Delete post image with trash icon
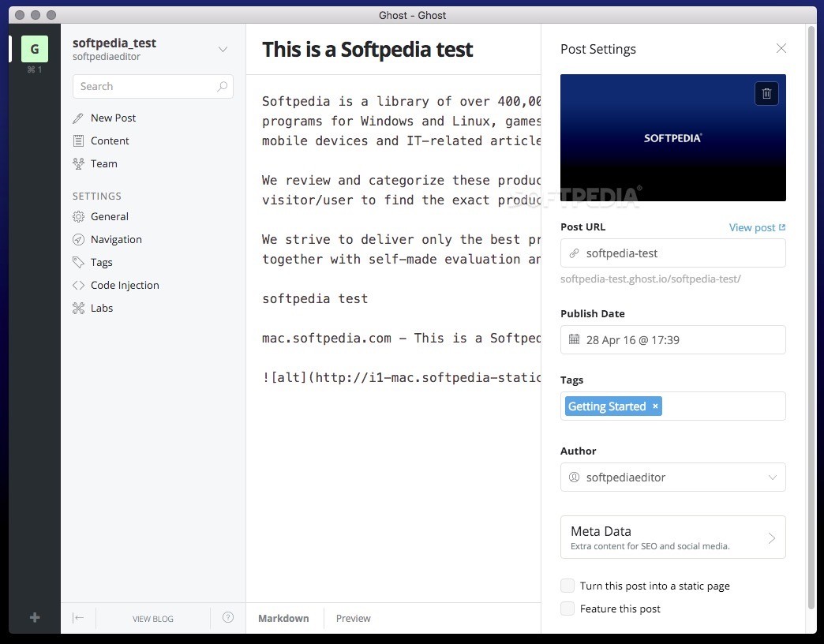Image resolution: width=824 pixels, height=644 pixels. click(766, 93)
